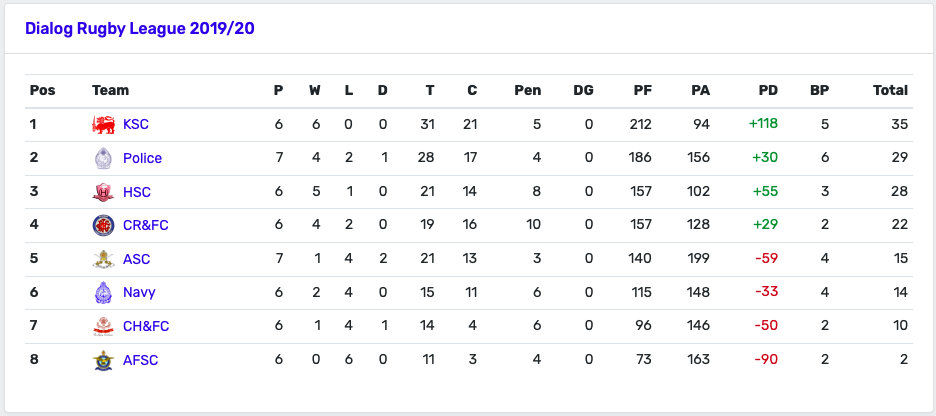
Task: Click the CH&FC logo icon
Action: tap(103, 326)
